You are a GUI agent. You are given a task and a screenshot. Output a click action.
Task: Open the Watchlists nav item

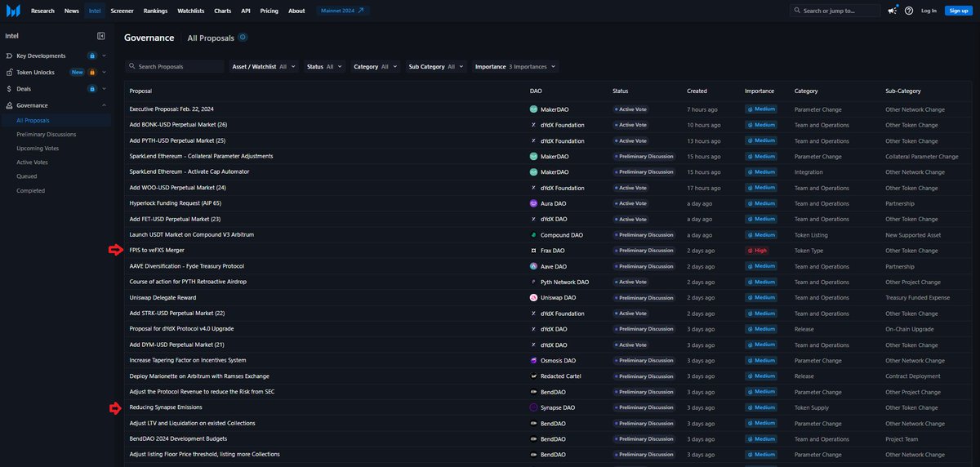pyautogui.click(x=192, y=11)
